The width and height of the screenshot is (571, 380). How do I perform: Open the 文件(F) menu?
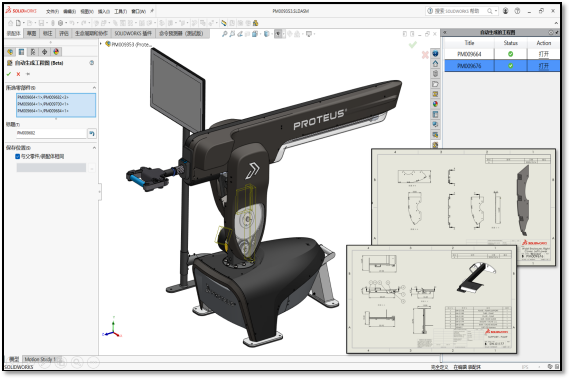click(x=52, y=12)
